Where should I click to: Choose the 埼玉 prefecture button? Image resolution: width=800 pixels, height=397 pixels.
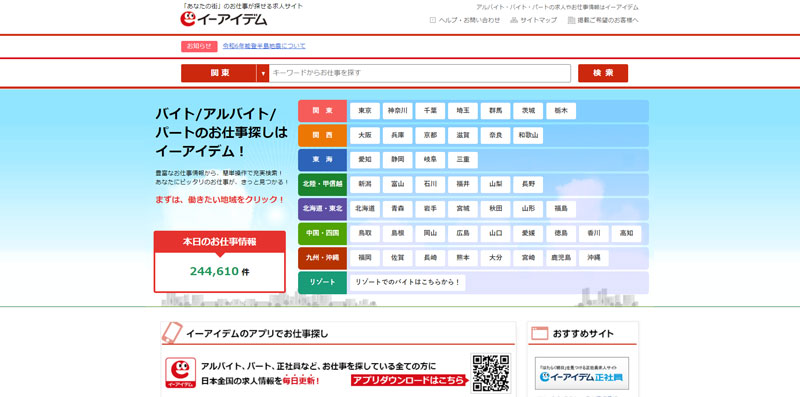tap(463, 111)
